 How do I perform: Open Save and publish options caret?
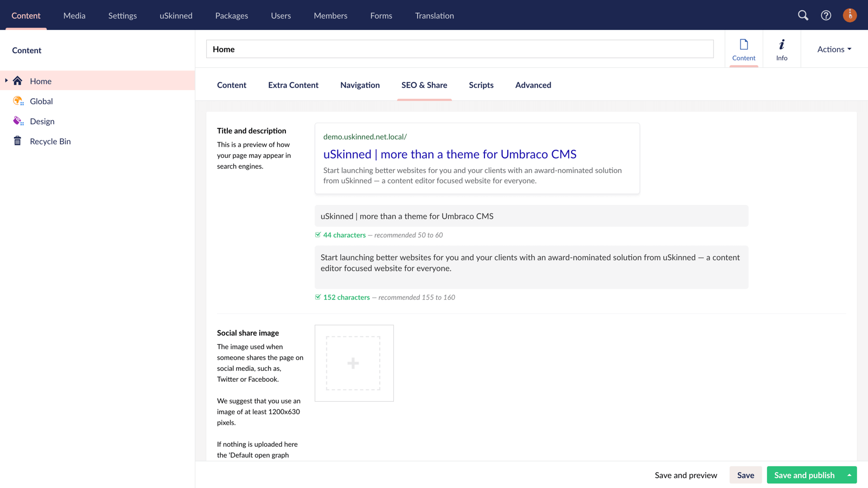tap(850, 474)
